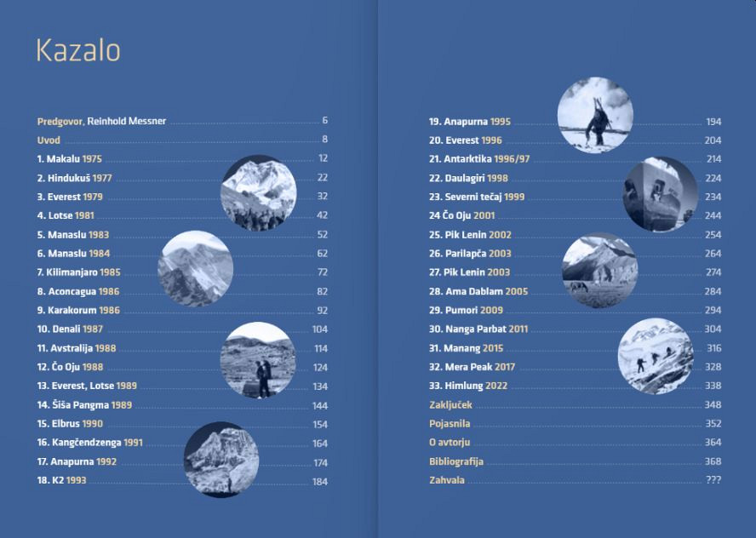This screenshot has width=756, height=538.
Task: Open the hiker photo beside Čo Oju 1988
Action: [258, 360]
